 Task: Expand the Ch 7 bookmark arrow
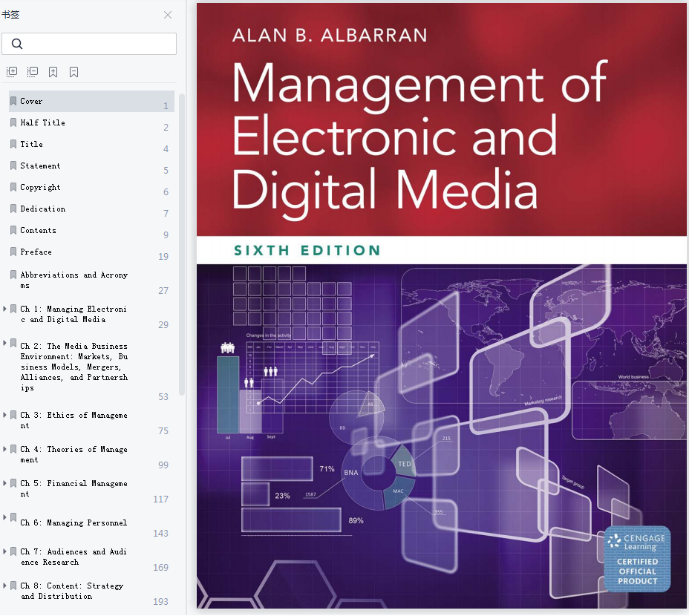4,551
